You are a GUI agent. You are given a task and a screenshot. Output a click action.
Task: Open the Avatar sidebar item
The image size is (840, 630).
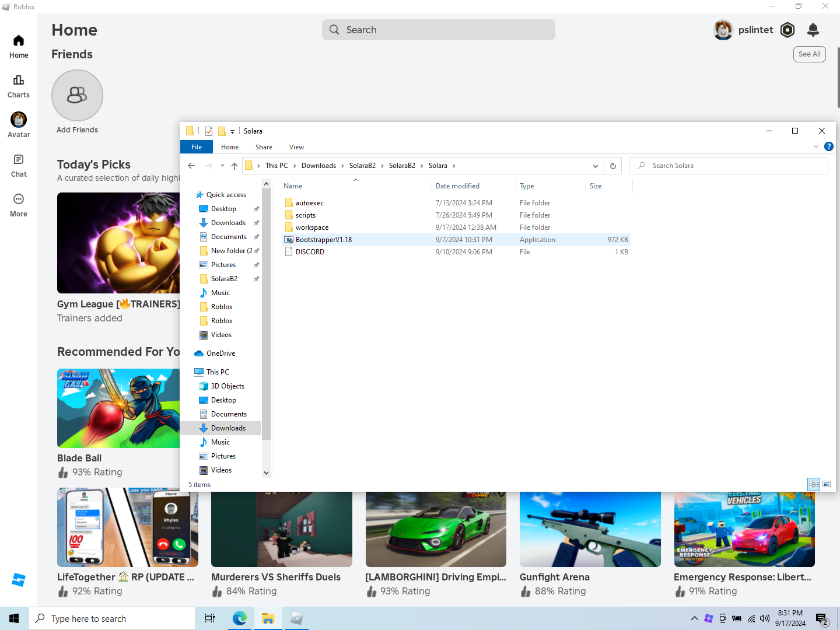[x=19, y=125]
